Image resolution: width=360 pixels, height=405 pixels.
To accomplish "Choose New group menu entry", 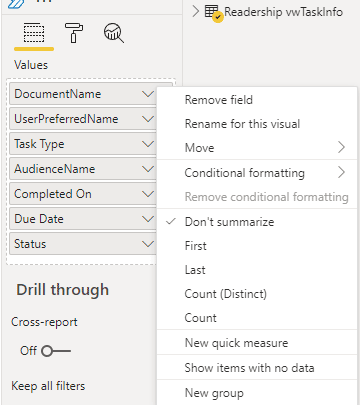I will [x=257, y=393].
